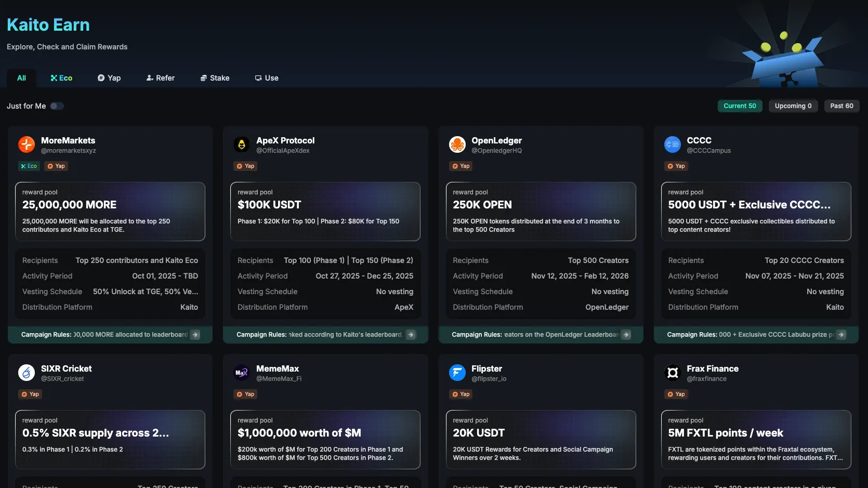Click the Eco tag on MoreMarkets card
This screenshot has width=868, height=488.
[x=29, y=166]
